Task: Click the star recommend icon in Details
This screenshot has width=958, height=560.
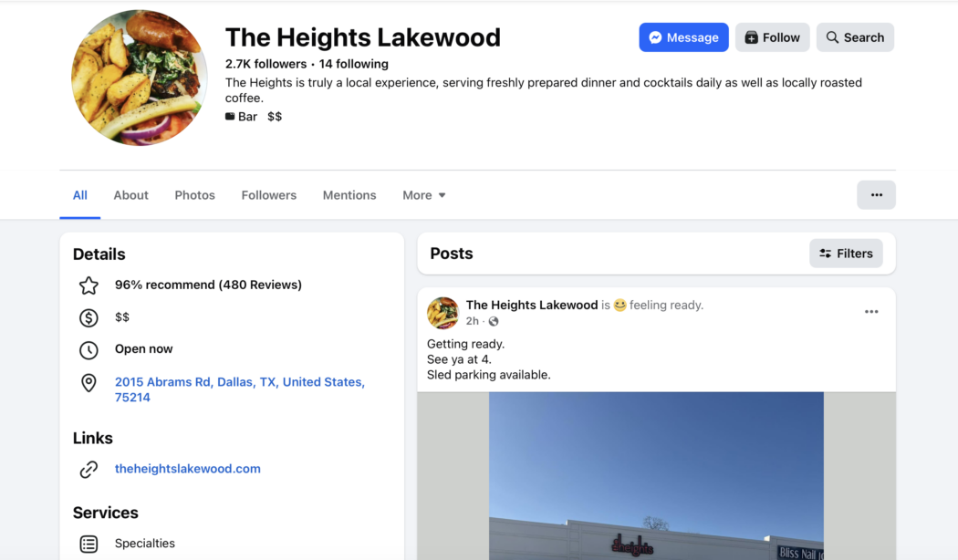Action: [89, 285]
